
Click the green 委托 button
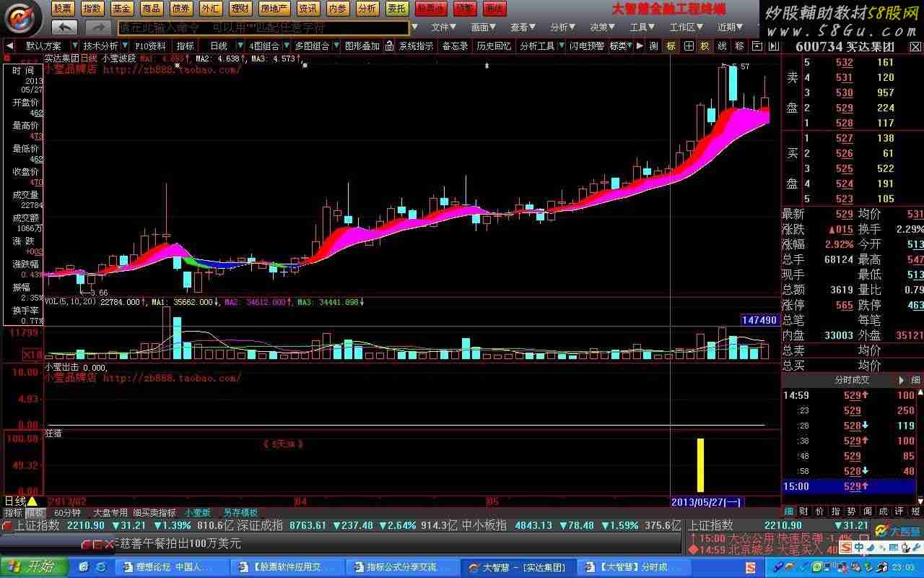click(396, 9)
